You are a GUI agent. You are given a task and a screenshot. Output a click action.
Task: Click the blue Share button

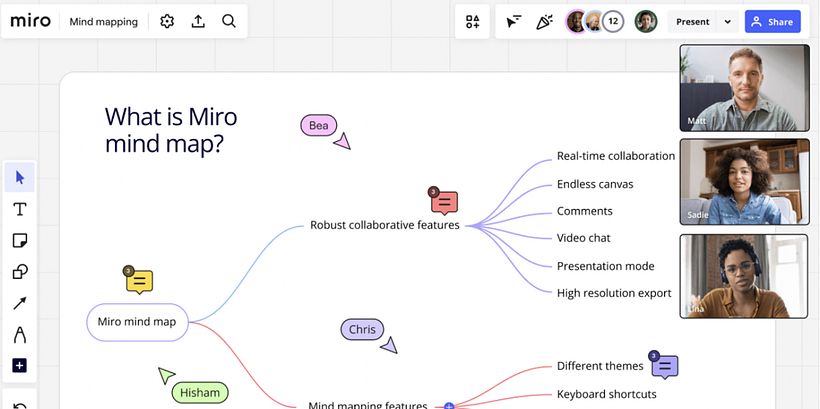pos(772,22)
